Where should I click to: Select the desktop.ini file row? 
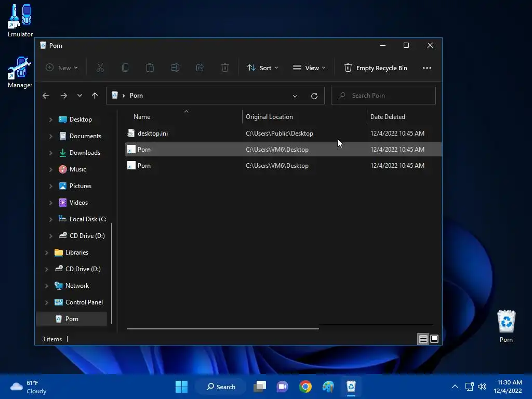pos(283,134)
